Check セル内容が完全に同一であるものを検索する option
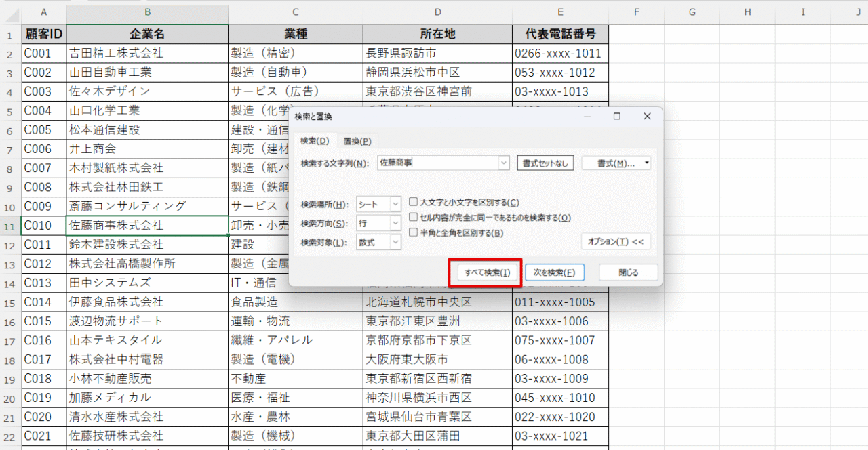 click(x=414, y=218)
